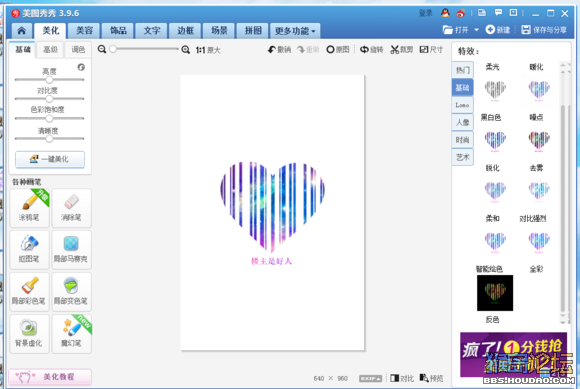Click the 尺寸 resize tool
Image resolution: width=580 pixels, height=389 pixels.
(431, 50)
